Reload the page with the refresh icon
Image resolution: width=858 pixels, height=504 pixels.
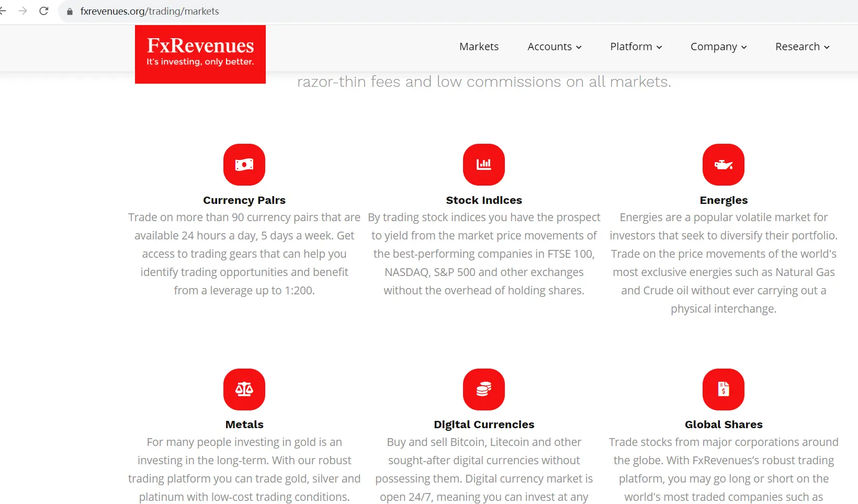coord(44,11)
